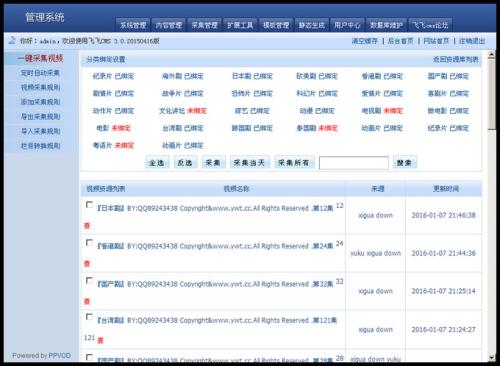
Task: Tick the checkbox for the 香港剧 row
Action: (x=89, y=242)
